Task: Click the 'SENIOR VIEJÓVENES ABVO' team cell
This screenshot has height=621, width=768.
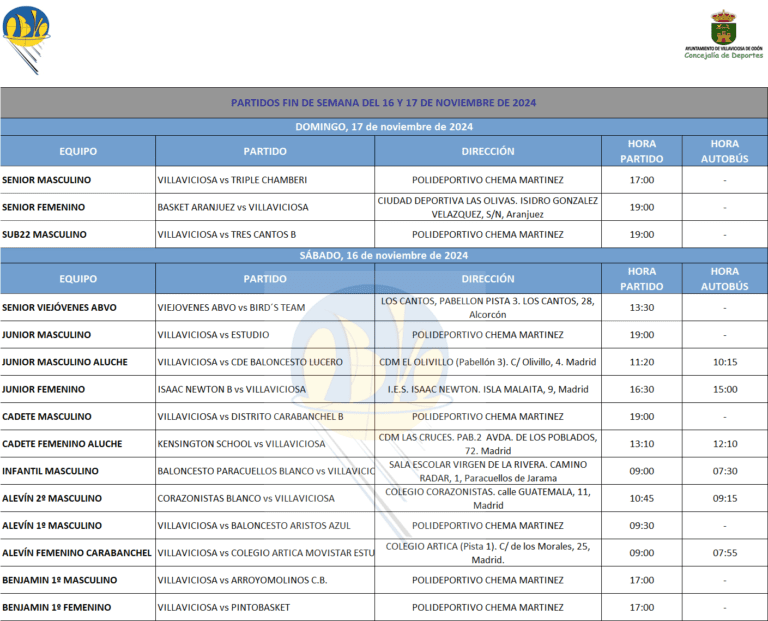Action: pyautogui.click(x=77, y=308)
